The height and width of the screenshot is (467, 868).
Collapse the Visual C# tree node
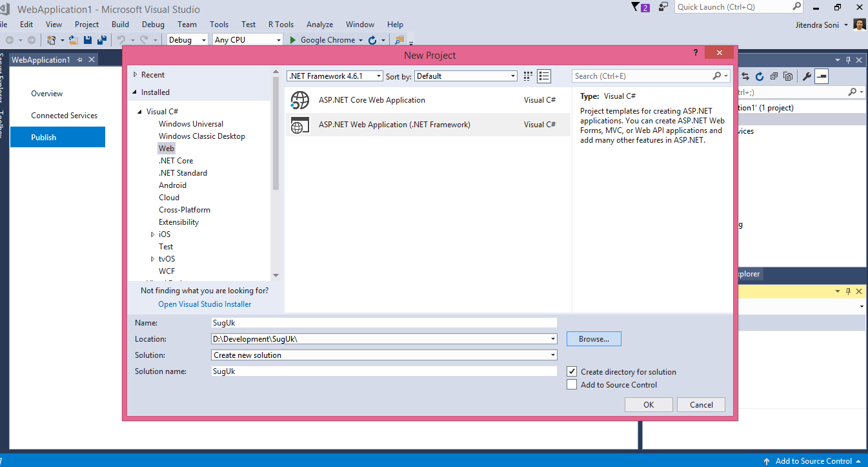click(x=139, y=112)
